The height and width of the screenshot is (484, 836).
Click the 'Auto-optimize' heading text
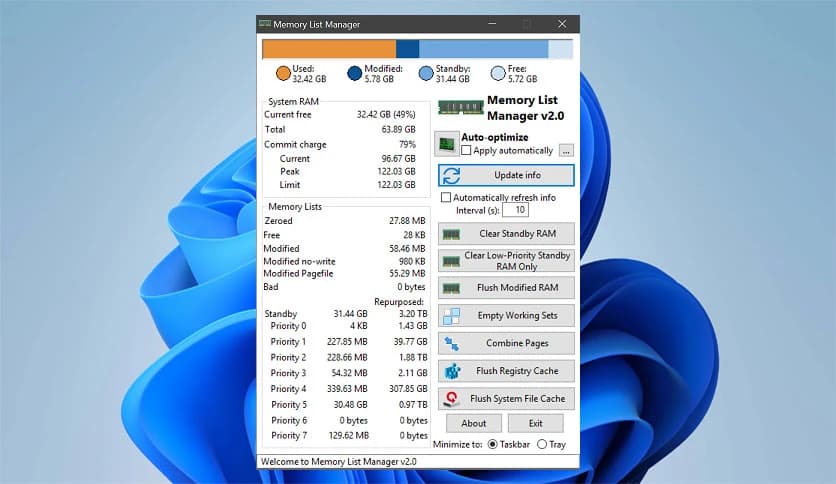click(x=495, y=137)
